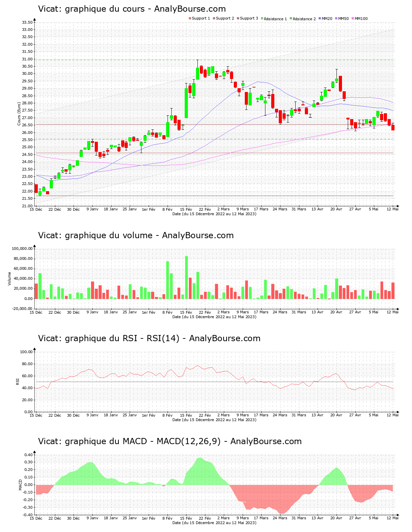Click '8 Fév' date on volume chart
412x532 pixels.
[167, 312]
